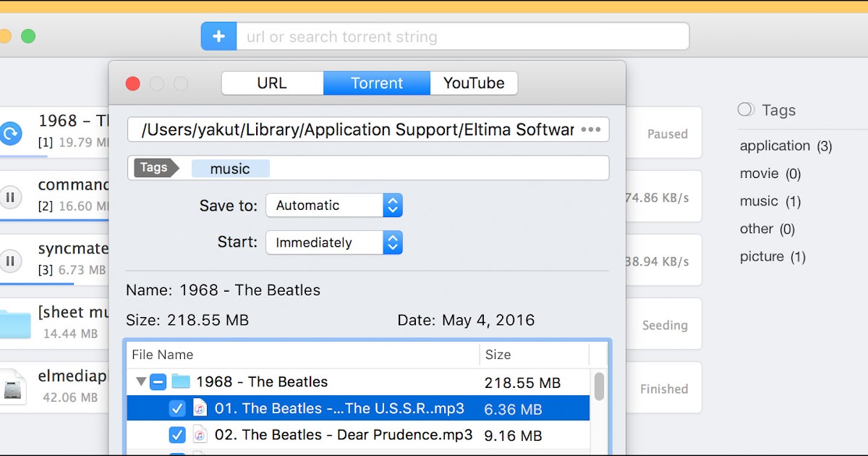
Task: Click the 6.36 MB size cell
Action: pos(513,409)
